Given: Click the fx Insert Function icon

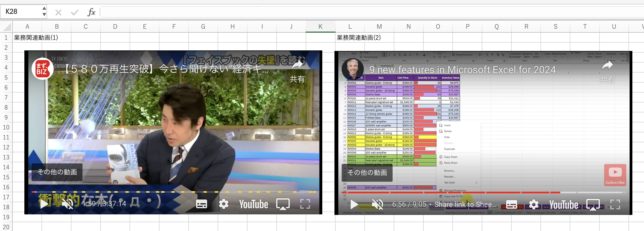Looking at the screenshot, I should pyautogui.click(x=91, y=12).
